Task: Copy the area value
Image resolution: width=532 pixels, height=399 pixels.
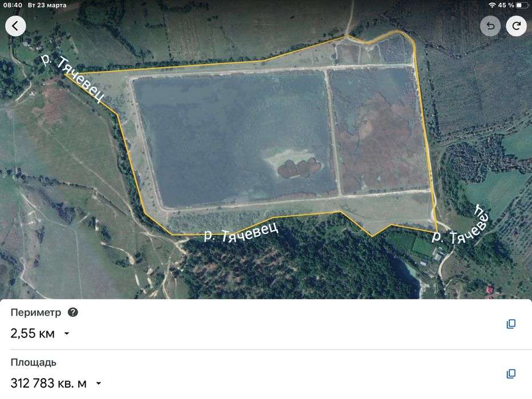Action: click(511, 373)
